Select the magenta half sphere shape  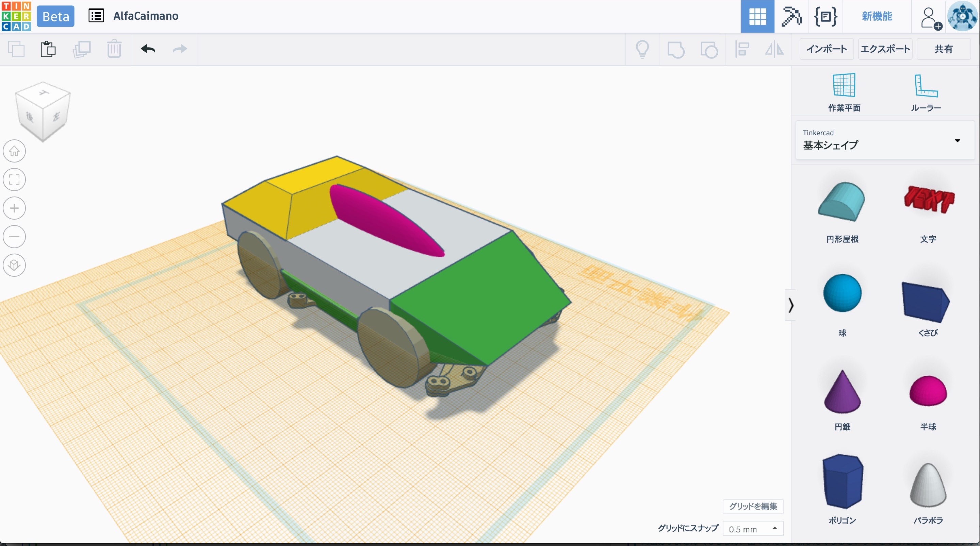(928, 392)
